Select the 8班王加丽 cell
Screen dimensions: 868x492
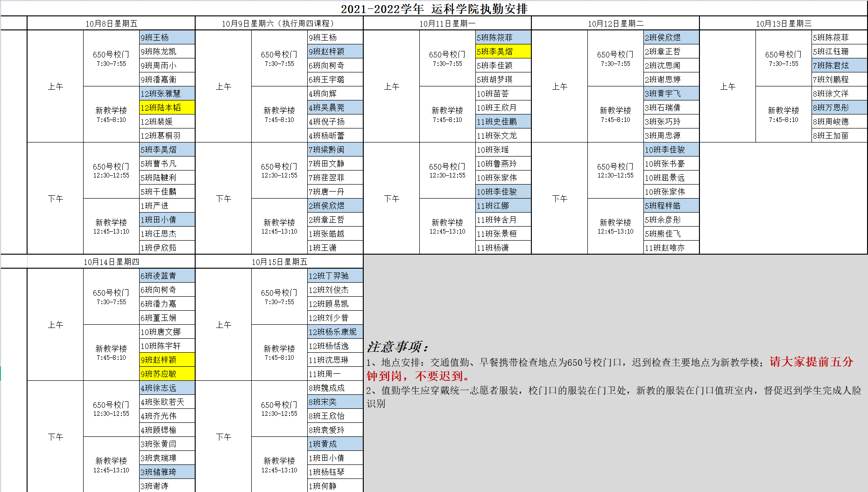(x=839, y=135)
